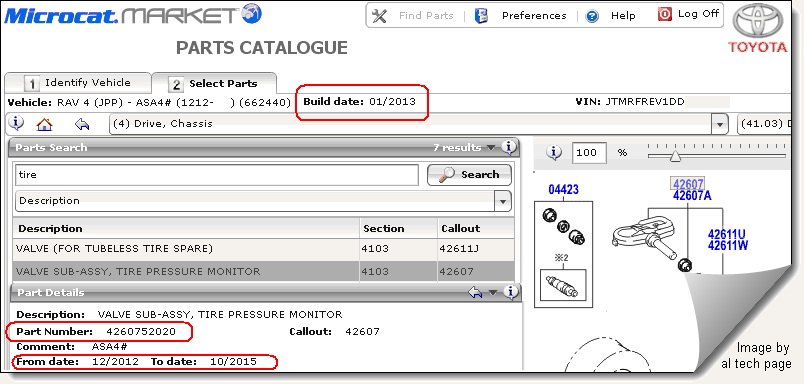
Task: Click info icon beside zoom percentage field
Action: point(553,152)
